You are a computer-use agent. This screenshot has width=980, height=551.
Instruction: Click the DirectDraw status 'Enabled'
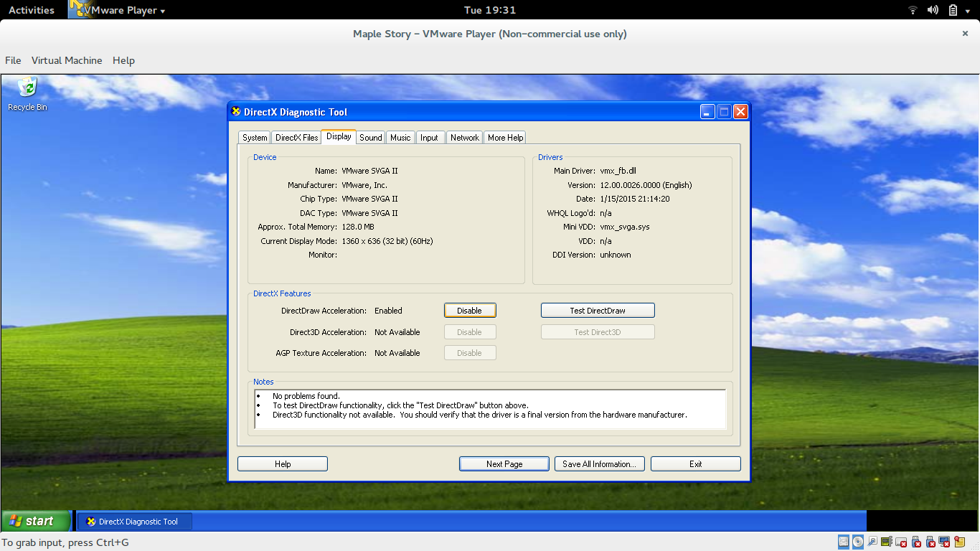388,311
